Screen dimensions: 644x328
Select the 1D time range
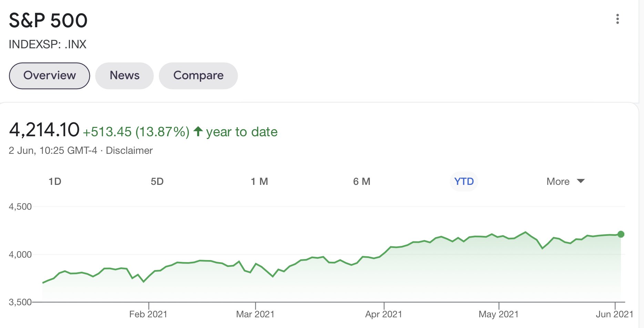tap(55, 181)
